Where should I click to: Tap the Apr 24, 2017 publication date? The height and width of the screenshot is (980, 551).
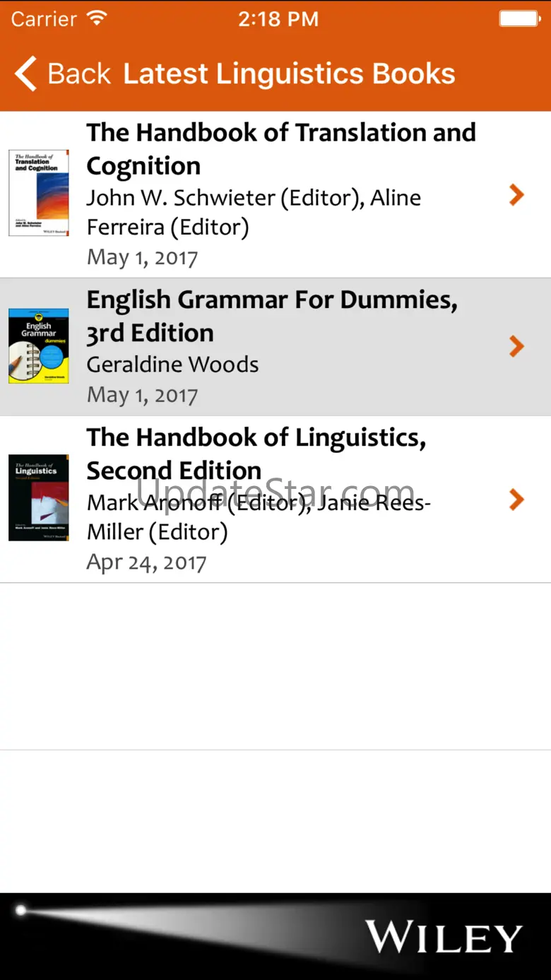pyautogui.click(x=146, y=562)
